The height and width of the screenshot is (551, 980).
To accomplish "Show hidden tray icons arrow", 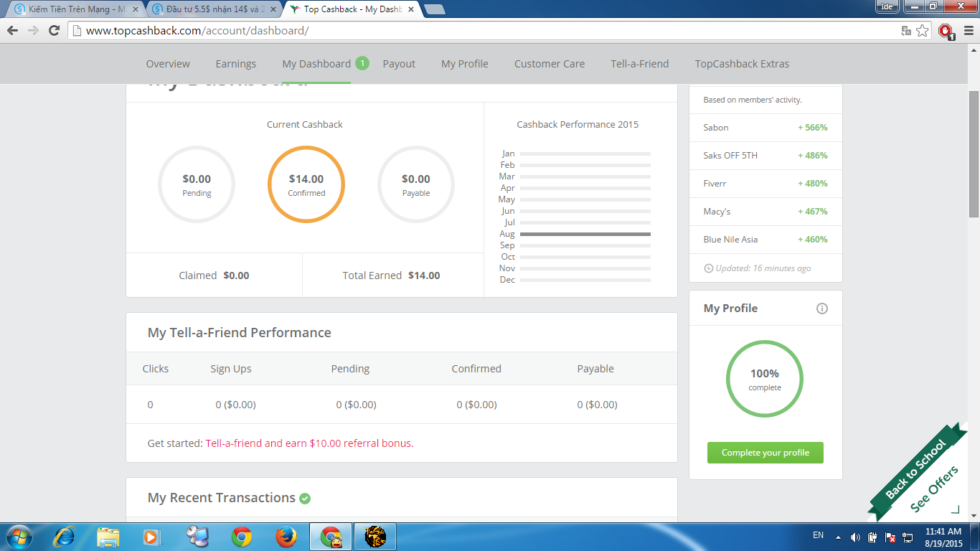I will tap(837, 537).
